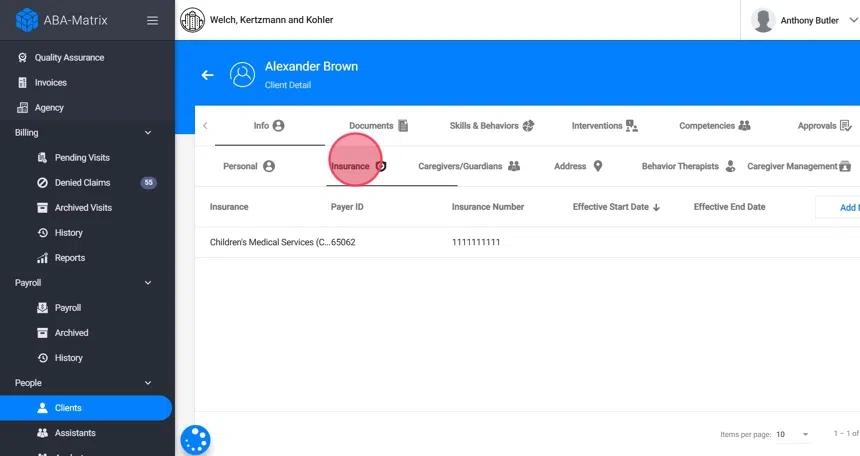Open the Clients page
Image resolution: width=860 pixels, height=456 pixels.
pyautogui.click(x=86, y=408)
